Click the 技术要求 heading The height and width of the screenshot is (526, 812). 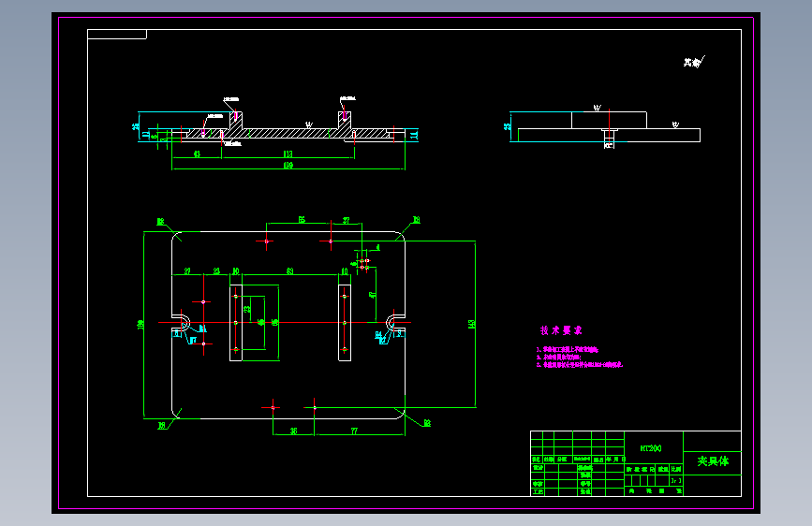(x=561, y=330)
